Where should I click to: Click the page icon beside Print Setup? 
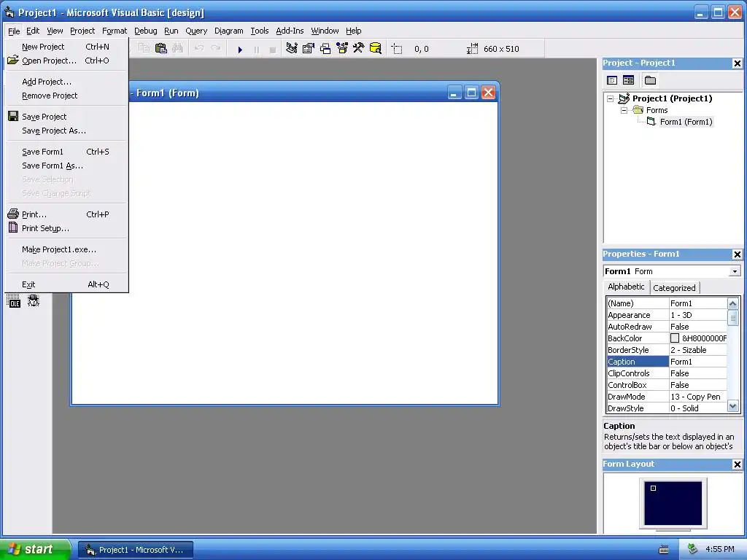13,227
